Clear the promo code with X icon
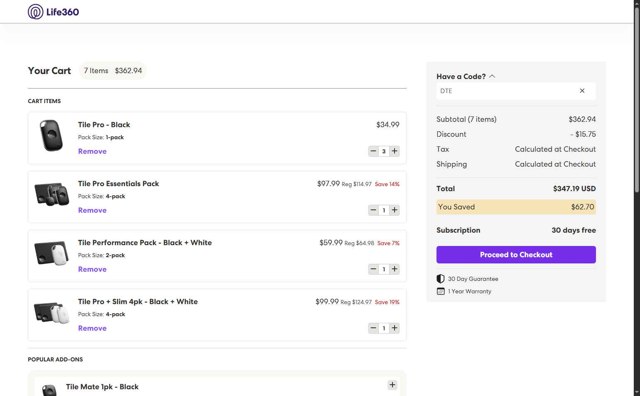The image size is (640, 396). tap(582, 91)
